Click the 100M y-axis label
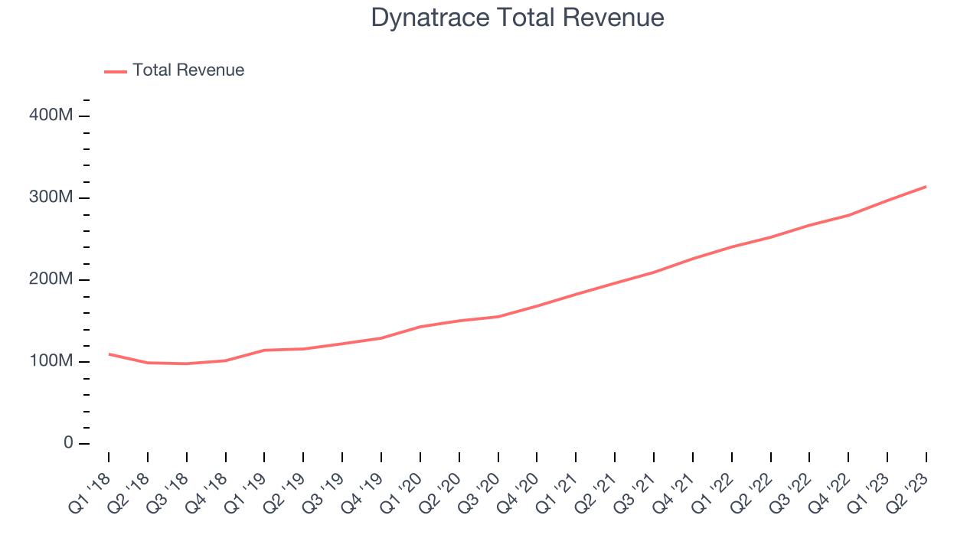This screenshot has width=980, height=551. (53, 360)
